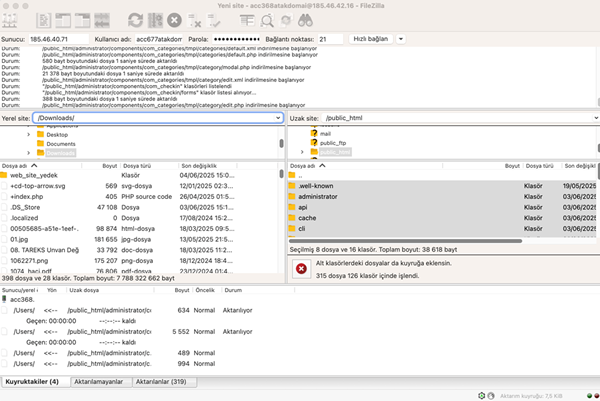Image resolution: width=600 pixels, height=401 pixels.
Task: Open speed limits gear icon in status bar
Action: pos(482,396)
